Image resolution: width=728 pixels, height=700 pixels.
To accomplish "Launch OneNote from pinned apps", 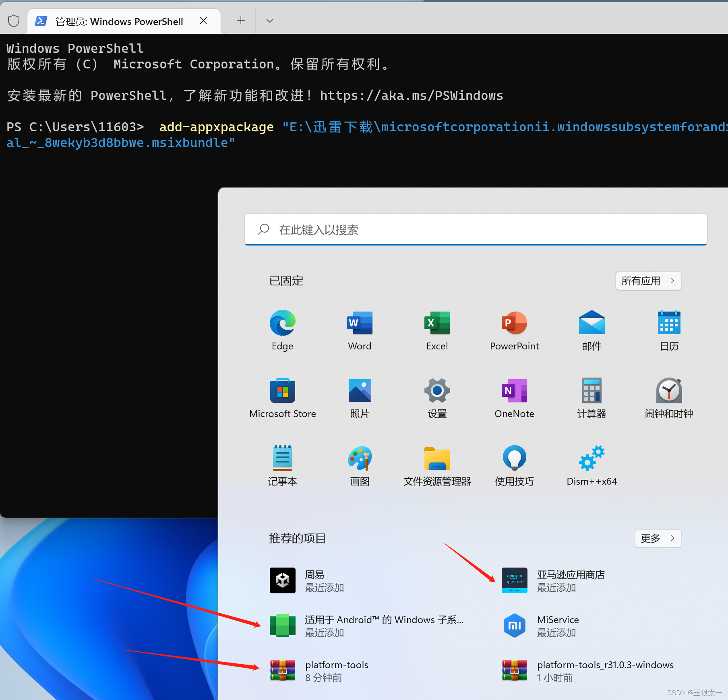I will click(x=514, y=398).
